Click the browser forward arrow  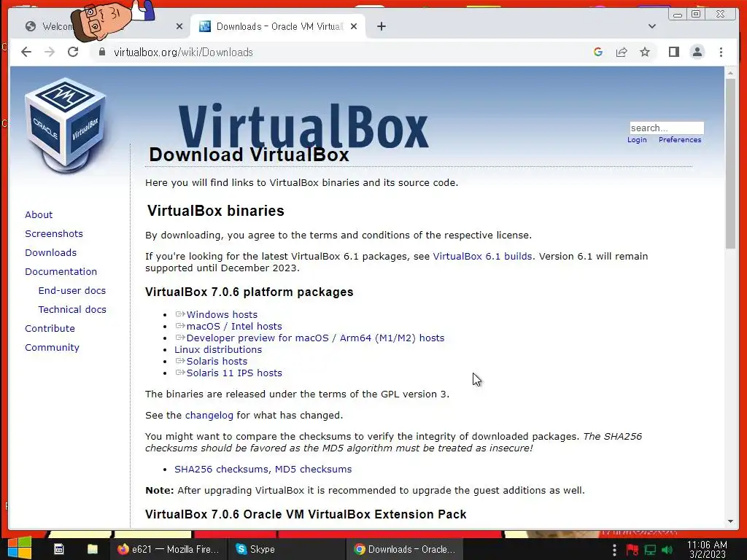coord(50,52)
